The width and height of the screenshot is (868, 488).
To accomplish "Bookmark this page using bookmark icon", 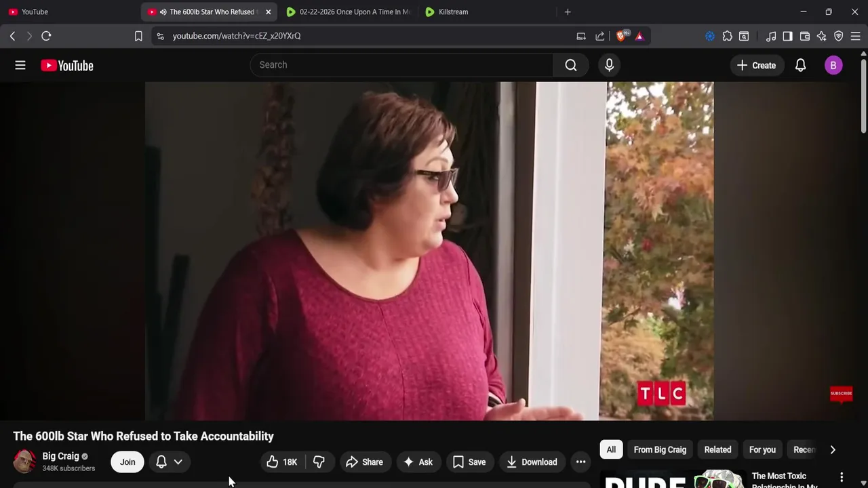I will (x=138, y=36).
